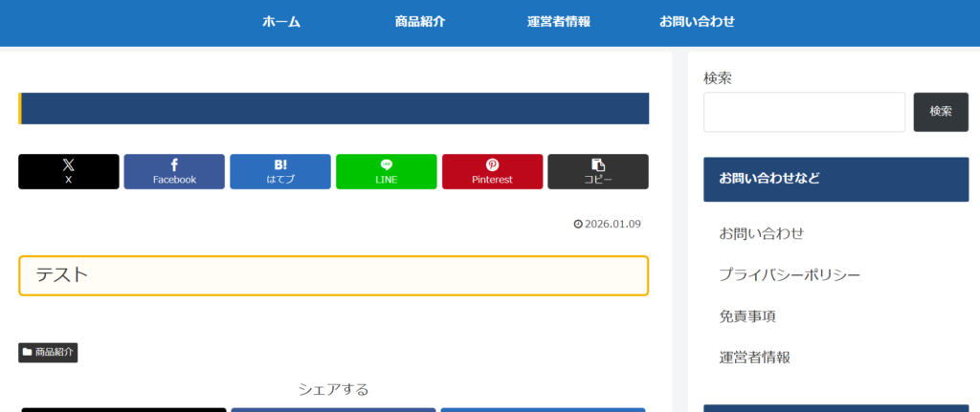Click the folder icon on 商品紹介 category tag
Viewport: 980px width, 412px height.
coord(28,353)
